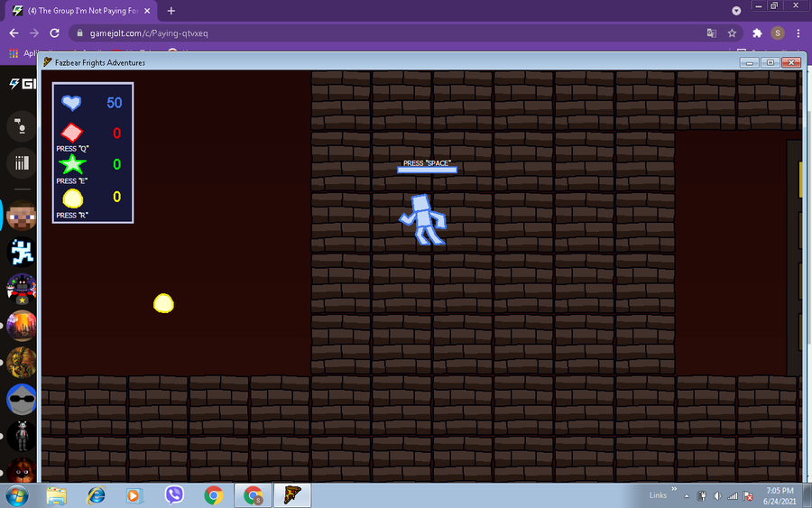Expand the Links toolbar chevron
The width and height of the screenshot is (812, 508).
pos(674,488)
